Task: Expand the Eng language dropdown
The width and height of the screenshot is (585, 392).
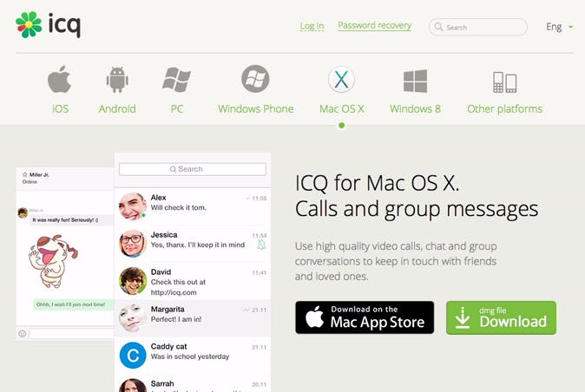Action: pos(559,27)
